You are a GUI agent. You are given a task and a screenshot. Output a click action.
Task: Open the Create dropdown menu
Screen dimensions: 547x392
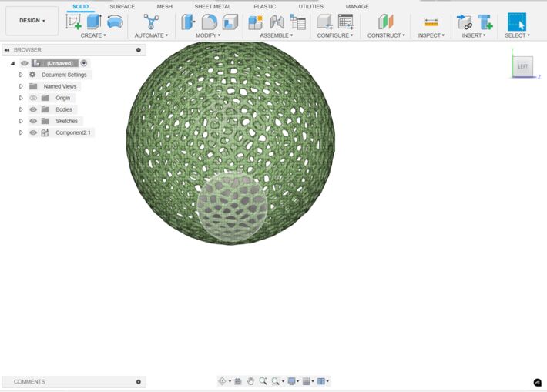[93, 35]
